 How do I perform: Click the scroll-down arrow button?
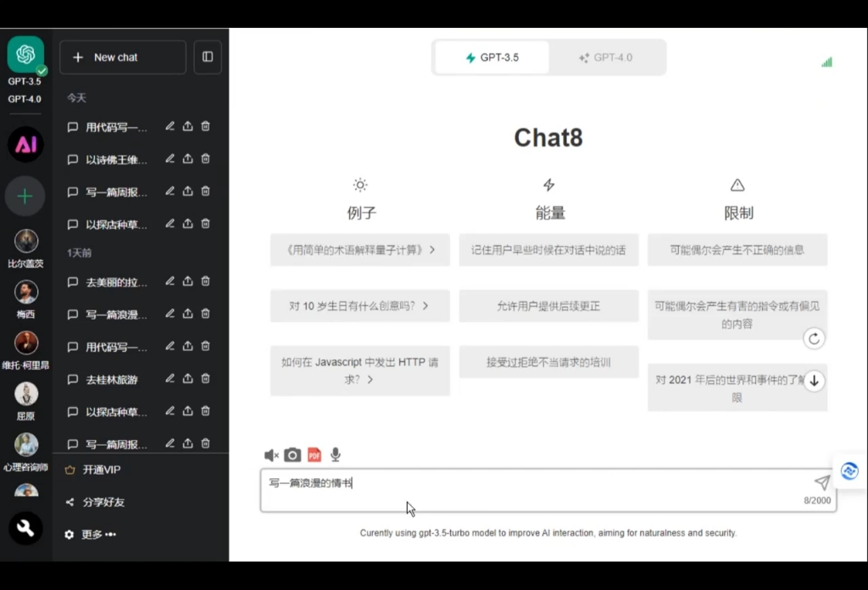coord(814,381)
